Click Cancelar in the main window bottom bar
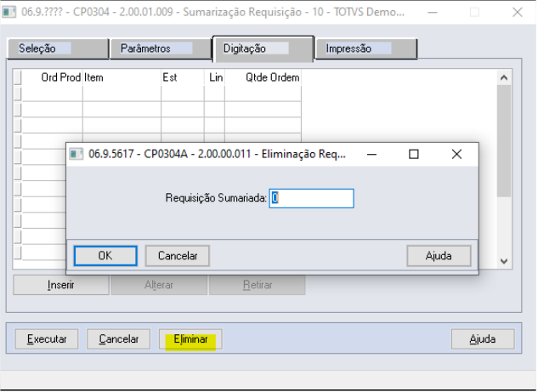 click(118, 339)
